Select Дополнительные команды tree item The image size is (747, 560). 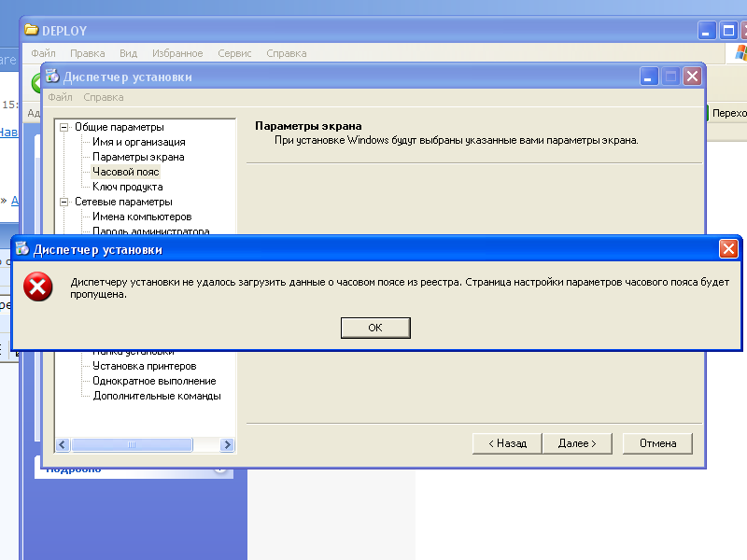click(157, 396)
